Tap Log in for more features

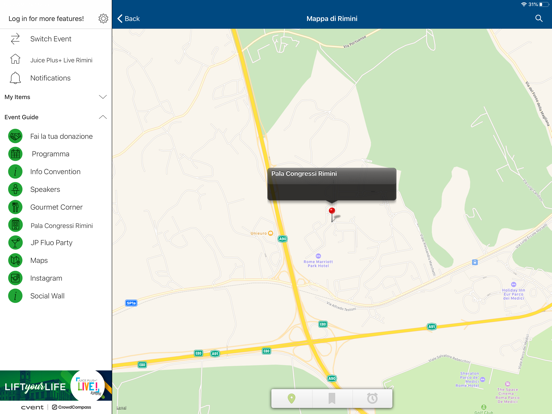point(46,18)
